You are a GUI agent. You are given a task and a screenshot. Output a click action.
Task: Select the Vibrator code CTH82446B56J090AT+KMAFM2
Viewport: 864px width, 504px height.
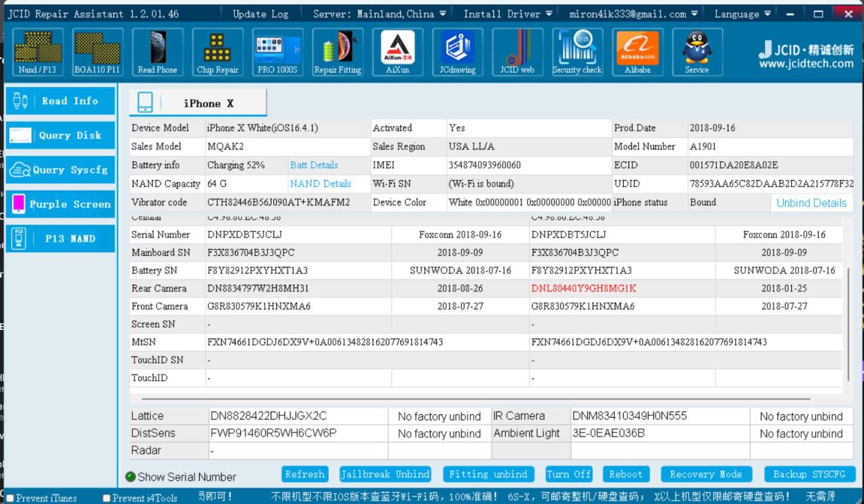pyautogui.click(x=279, y=202)
